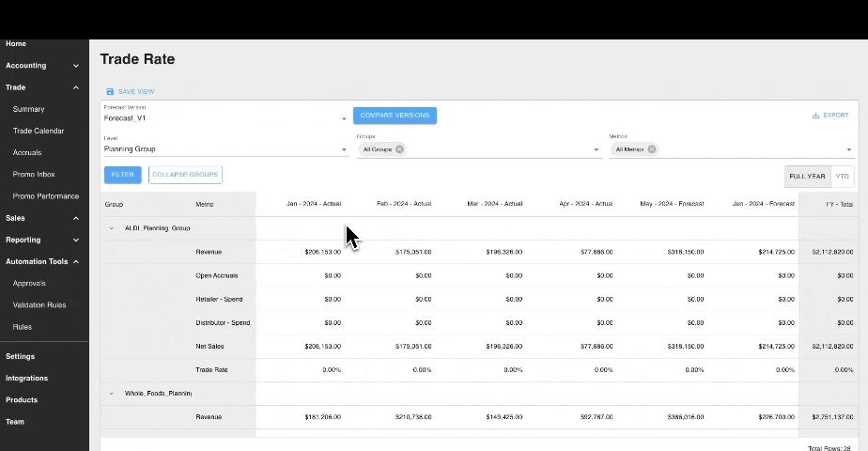Click the May - 2024 - Forecast column header
Image resolution: width=868 pixels, height=451 pixels.
672,204
